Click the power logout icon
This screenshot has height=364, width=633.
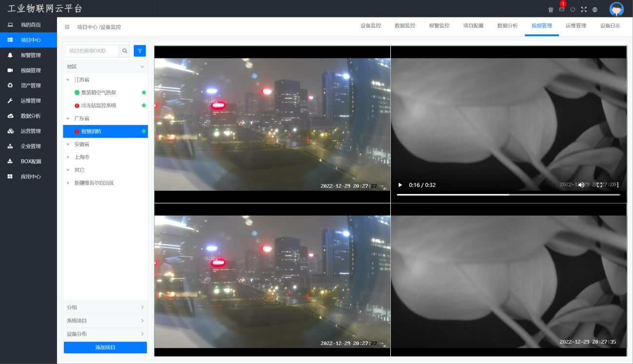(x=573, y=9)
